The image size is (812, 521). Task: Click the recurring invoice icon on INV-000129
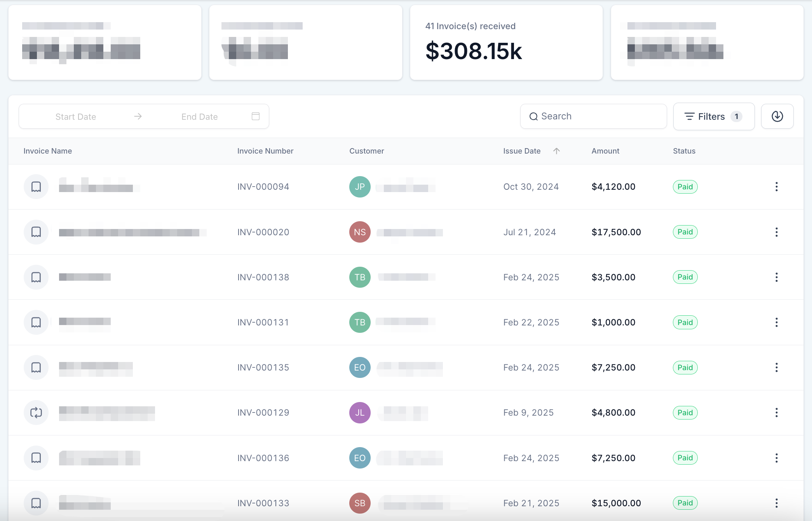point(36,413)
